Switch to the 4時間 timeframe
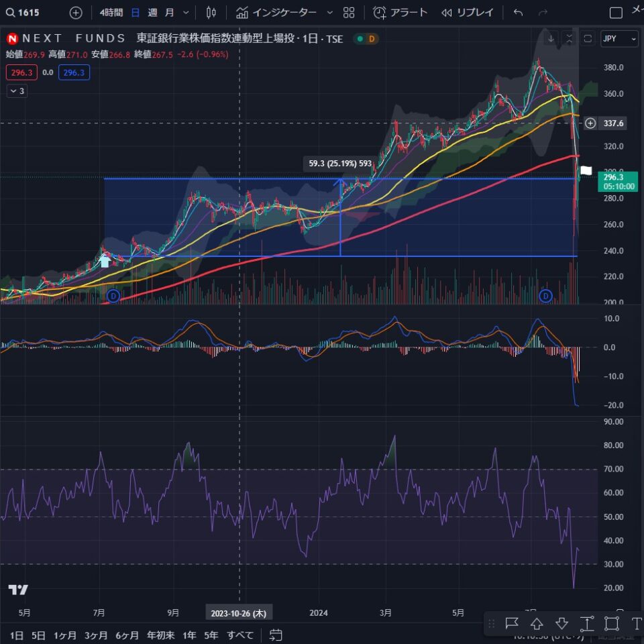 coord(111,13)
